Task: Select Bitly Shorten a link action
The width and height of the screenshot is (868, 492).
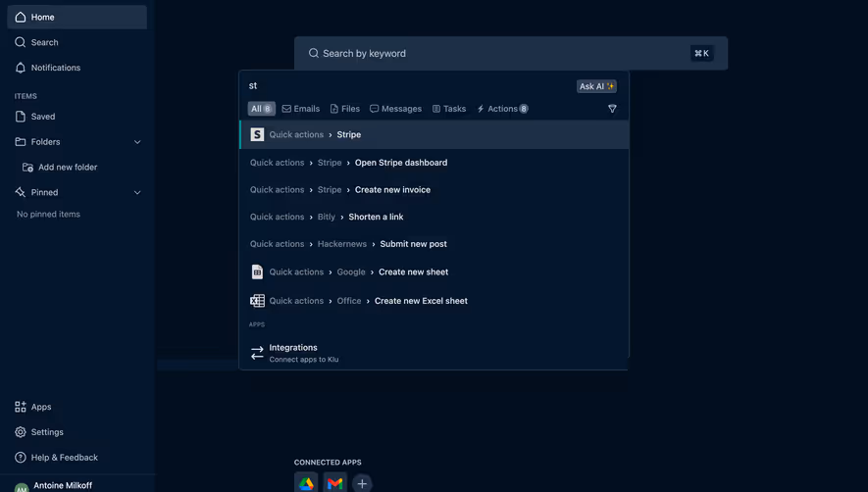Action: [x=434, y=217]
